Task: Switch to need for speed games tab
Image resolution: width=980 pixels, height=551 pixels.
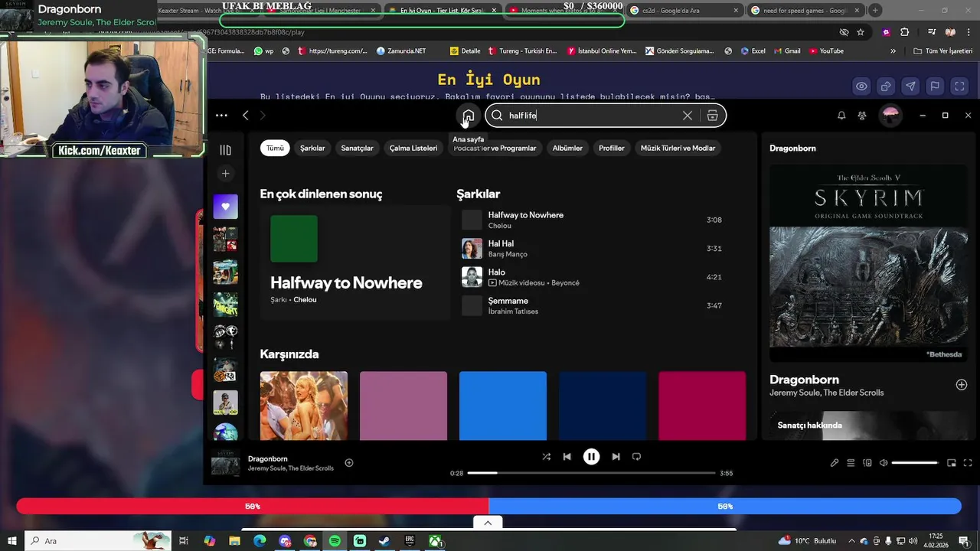Action: coord(805,11)
